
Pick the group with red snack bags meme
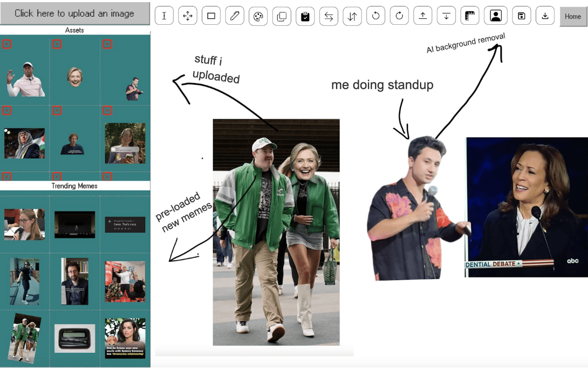tap(125, 282)
